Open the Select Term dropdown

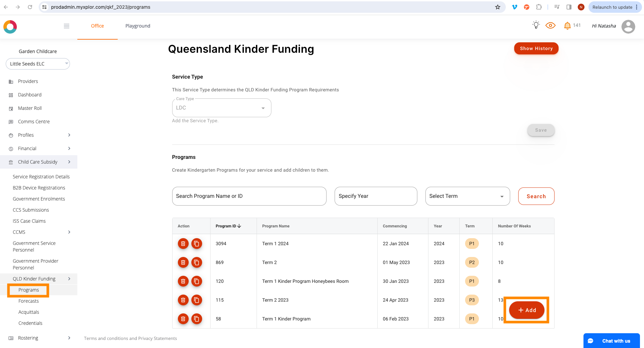[467, 196]
